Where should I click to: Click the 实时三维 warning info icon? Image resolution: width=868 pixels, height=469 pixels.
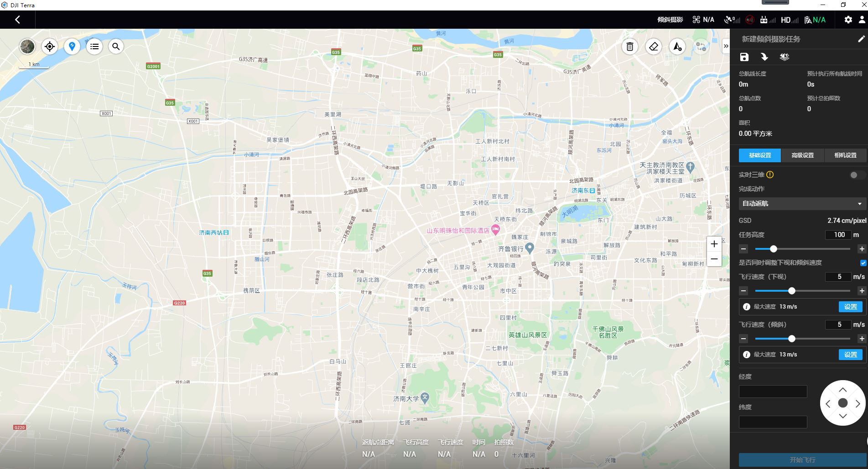[x=770, y=175]
